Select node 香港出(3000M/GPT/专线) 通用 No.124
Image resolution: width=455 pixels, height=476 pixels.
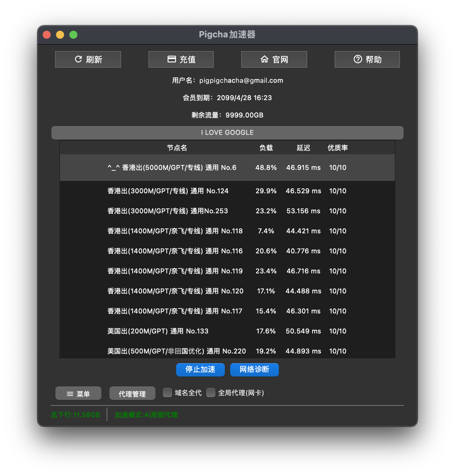point(227,191)
